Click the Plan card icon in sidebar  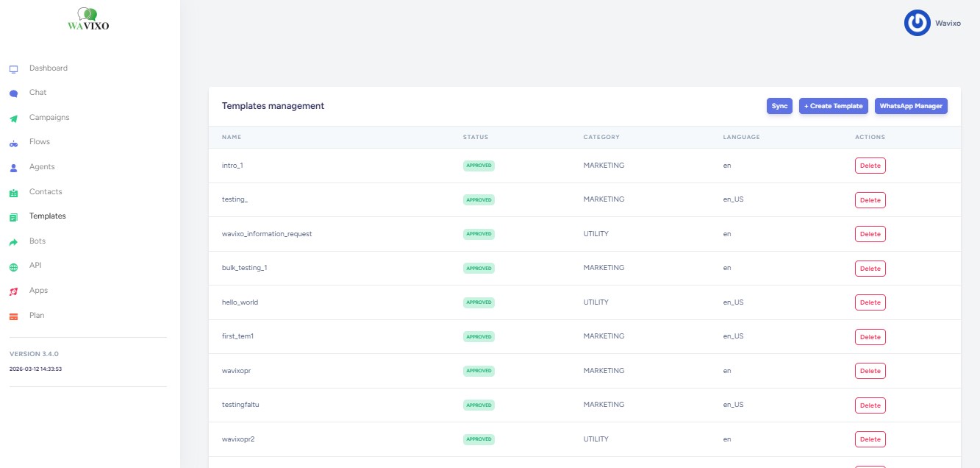[x=13, y=316]
